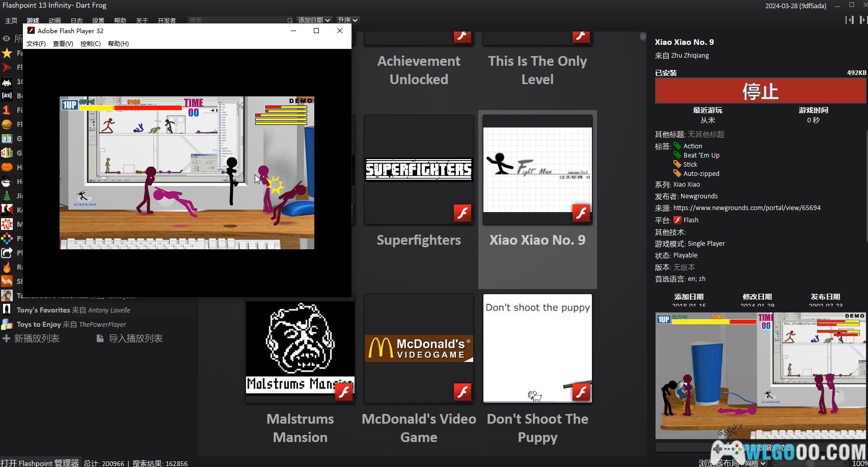Open the 添加日期 sort-by dropdown
868x467 pixels.
click(314, 20)
